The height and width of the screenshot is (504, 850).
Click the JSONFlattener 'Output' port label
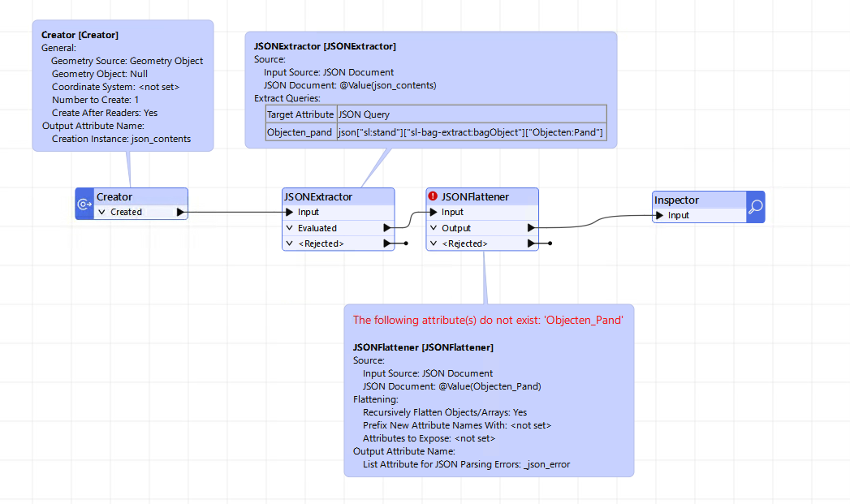tap(456, 228)
